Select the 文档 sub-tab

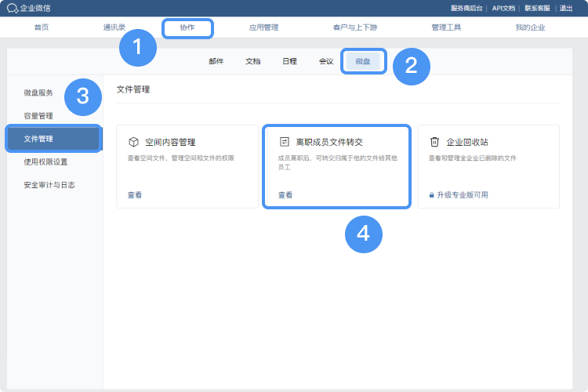253,61
